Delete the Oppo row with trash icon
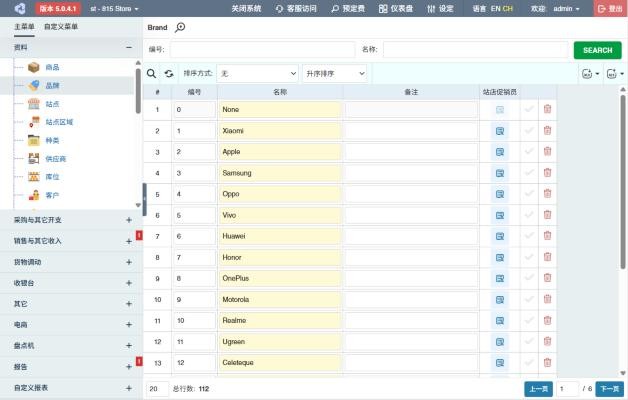The height and width of the screenshot is (400, 628). pyautogui.click(x=547, y=193)
